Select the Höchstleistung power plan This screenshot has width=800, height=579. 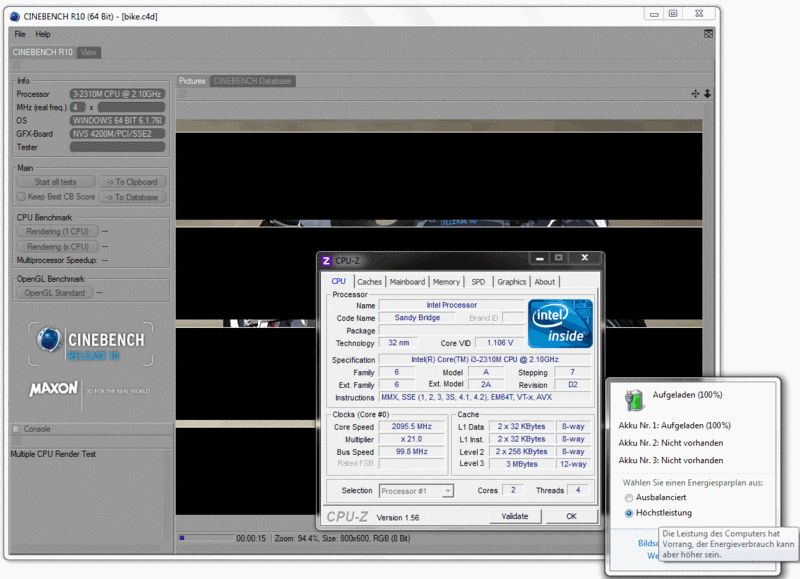(x=628, y=513)
